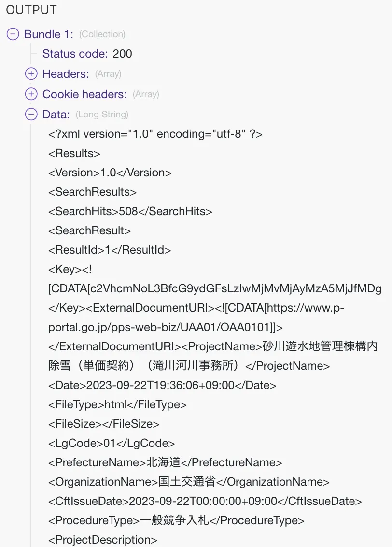Click the plus icon next to Cookie headers
The height and width of the screenshot is (547, 392).
[31, 94]
